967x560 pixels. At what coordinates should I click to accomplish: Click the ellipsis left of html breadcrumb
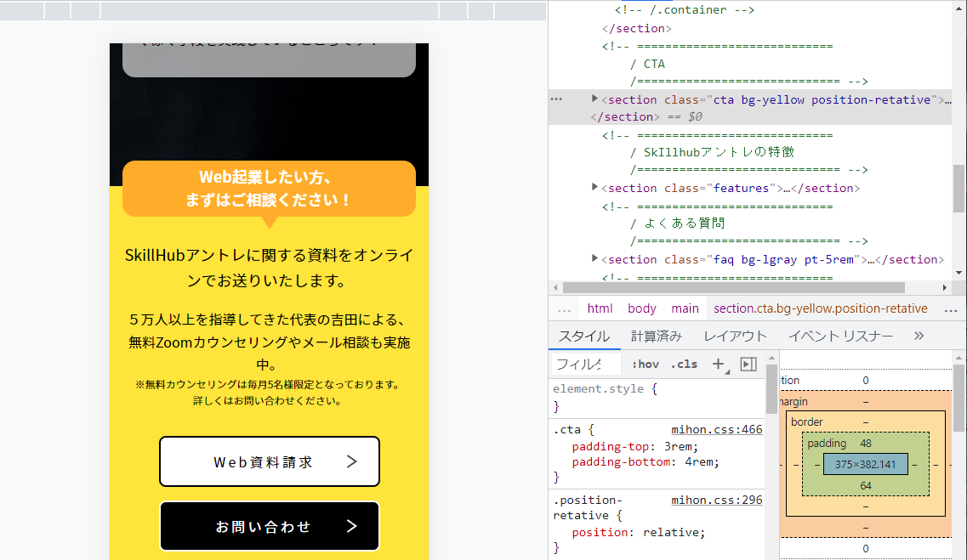coord(564,309)
